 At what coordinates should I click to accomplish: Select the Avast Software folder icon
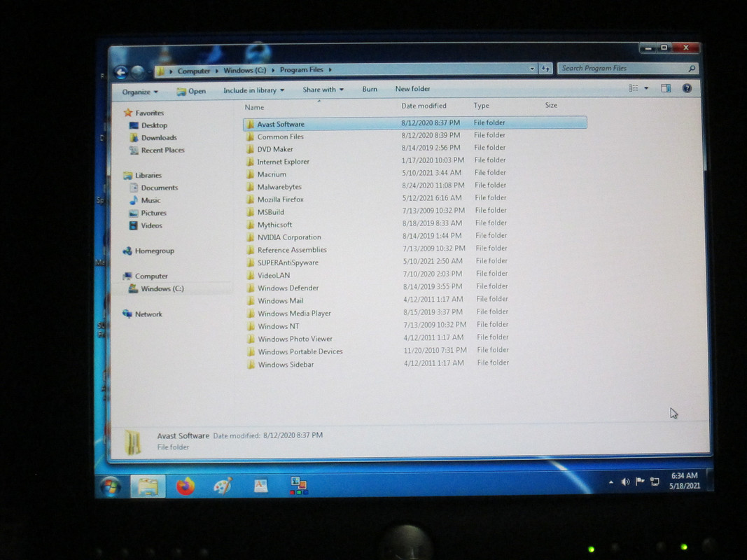[x=250, y=125]
